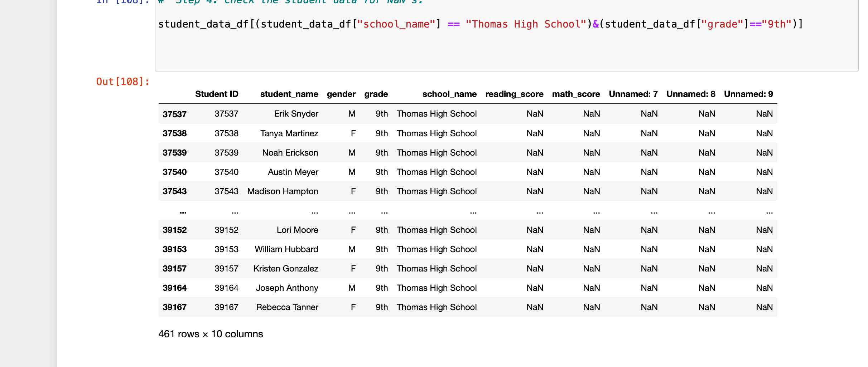Click the gender column header
868x367 pixels.
[x=341, y=94]
